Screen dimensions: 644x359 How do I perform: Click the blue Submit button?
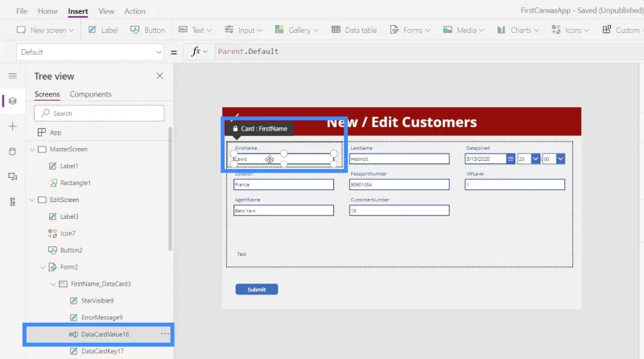pyautogui.click(x=257, y=290)
